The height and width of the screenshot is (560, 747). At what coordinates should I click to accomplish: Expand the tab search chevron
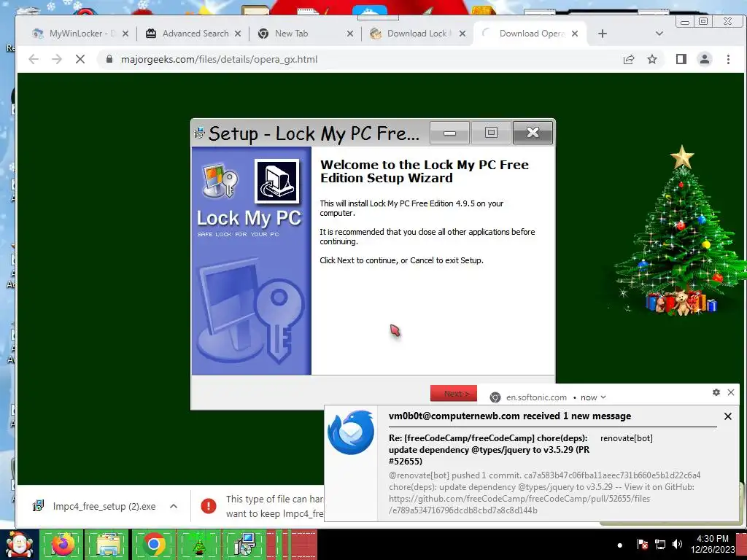659,34
